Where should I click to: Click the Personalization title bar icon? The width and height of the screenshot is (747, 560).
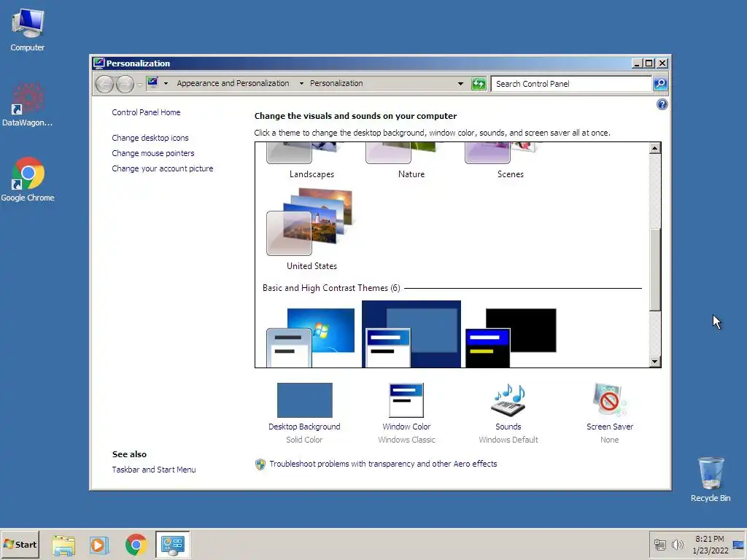click(98, 63)
